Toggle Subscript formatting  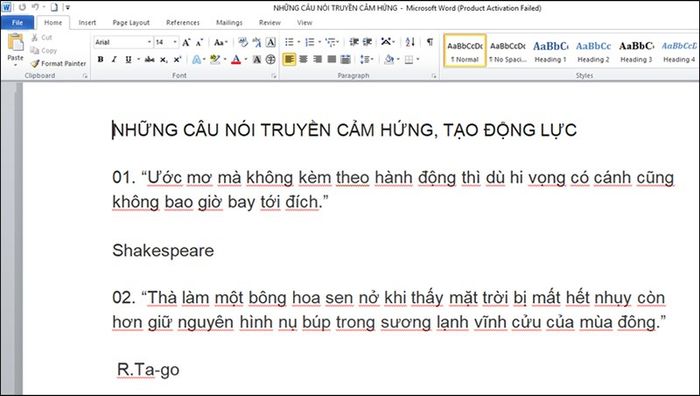(164, 59)
